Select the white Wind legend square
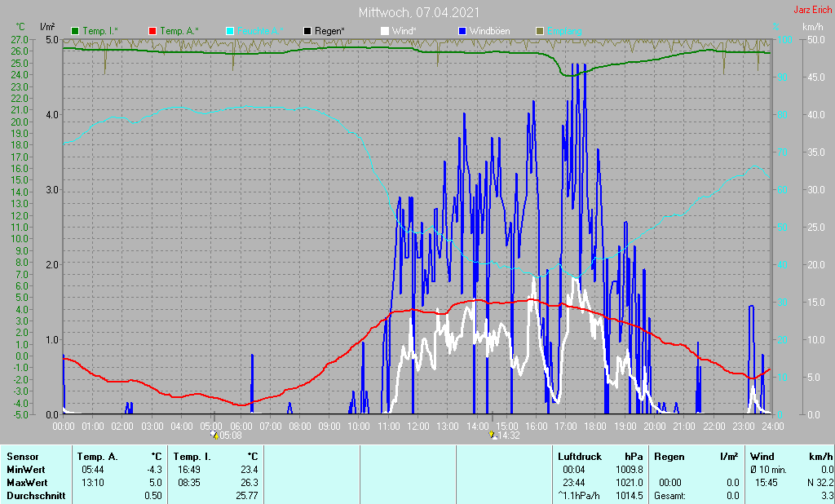 point(384,31)
